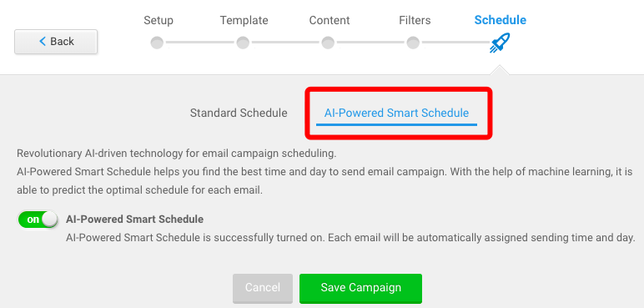Click the left chevron in Back button
The width and height of the screenshot is (644, 308).
click(x=43, y=41)
